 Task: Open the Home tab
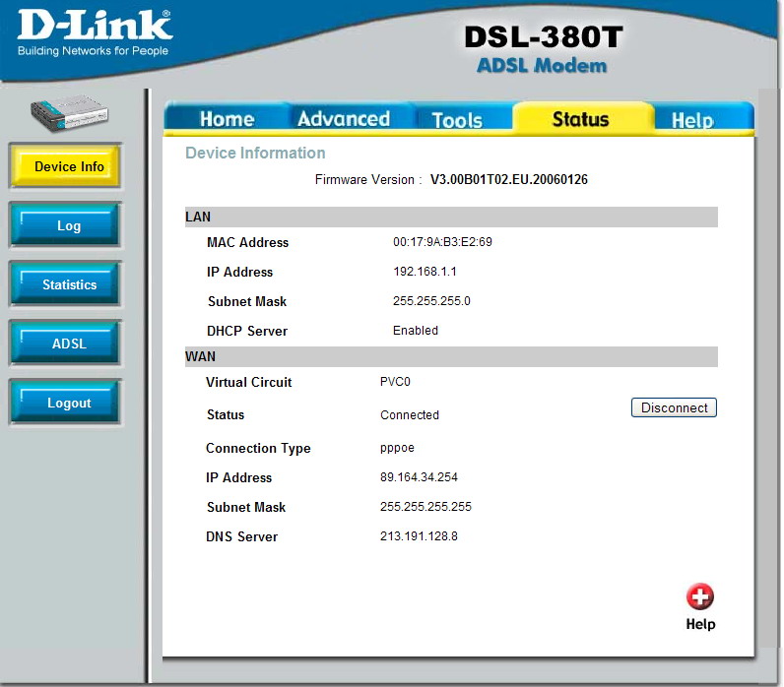click(x=227, y=119)
